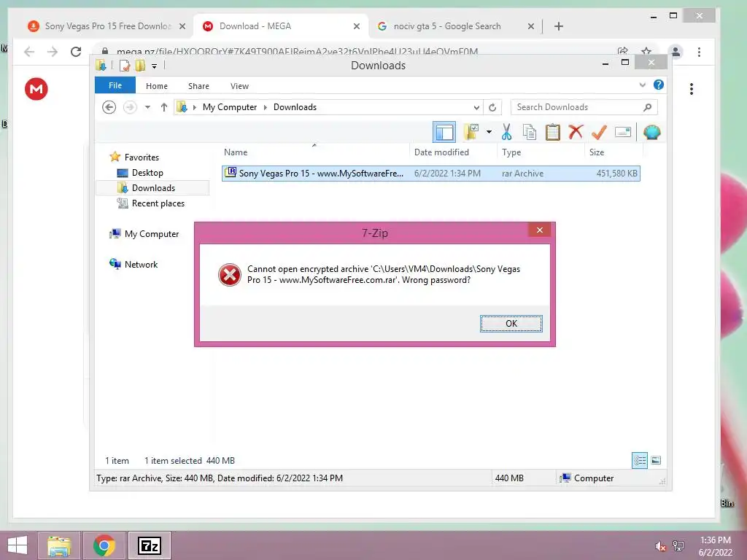Click the search magnifier icon
Image resolution: width=747 pixels, height=560 pixels.
pyautogui.click(x=647, y=108)
